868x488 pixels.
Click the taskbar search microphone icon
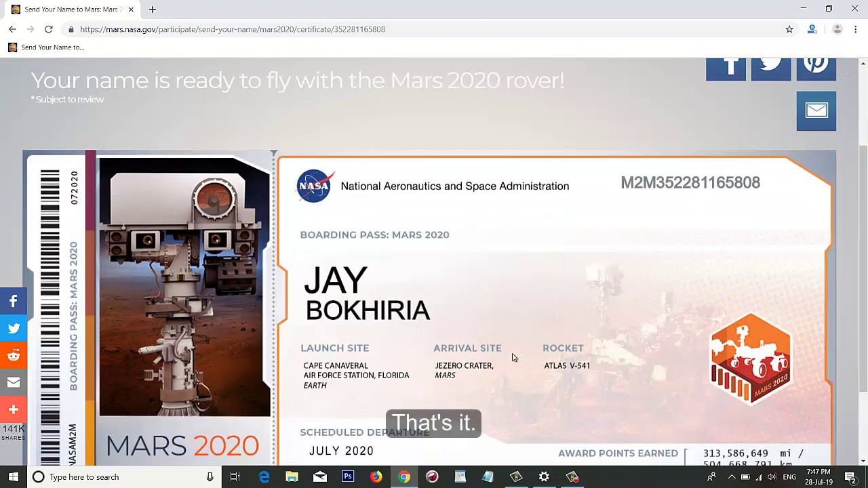click(x=210, y=477)
